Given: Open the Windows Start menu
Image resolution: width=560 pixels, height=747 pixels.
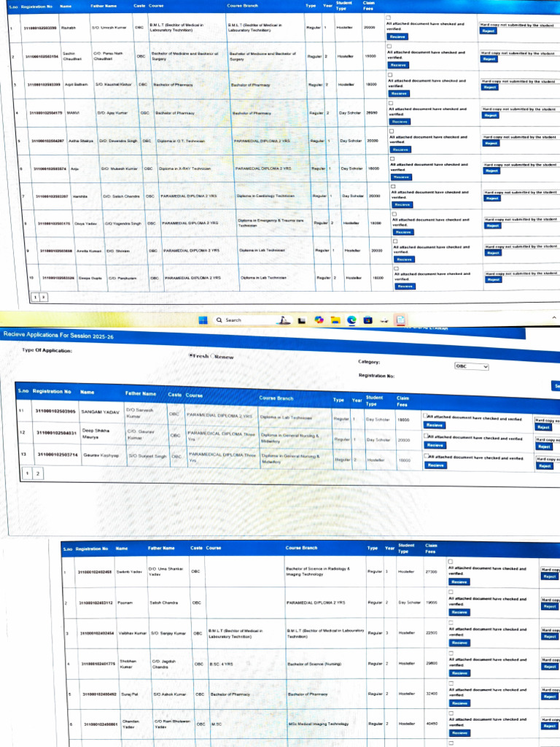Looking at the screenshot, I should (x=203, y=320).
